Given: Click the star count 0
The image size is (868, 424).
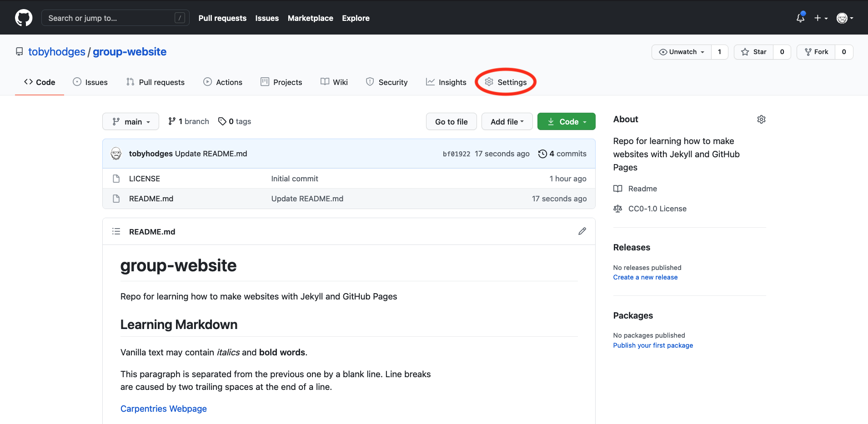Looking at the screenshot, I should [782, 52].
